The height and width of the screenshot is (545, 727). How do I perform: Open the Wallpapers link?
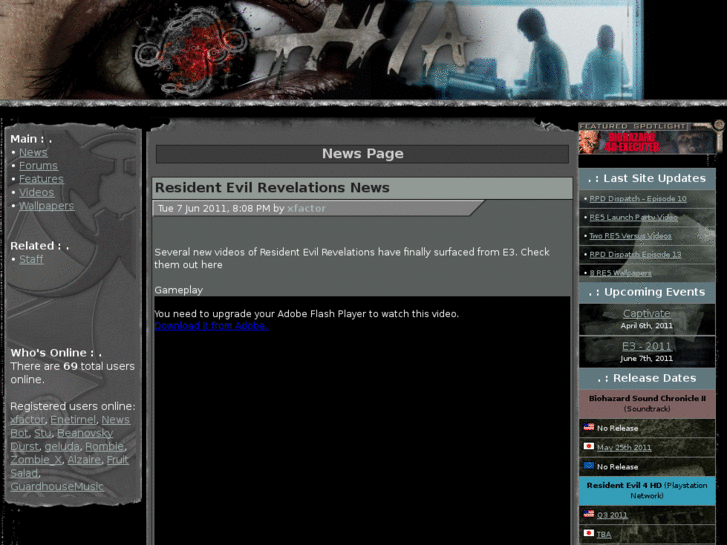pyautogui.click(x=46, y=206)
